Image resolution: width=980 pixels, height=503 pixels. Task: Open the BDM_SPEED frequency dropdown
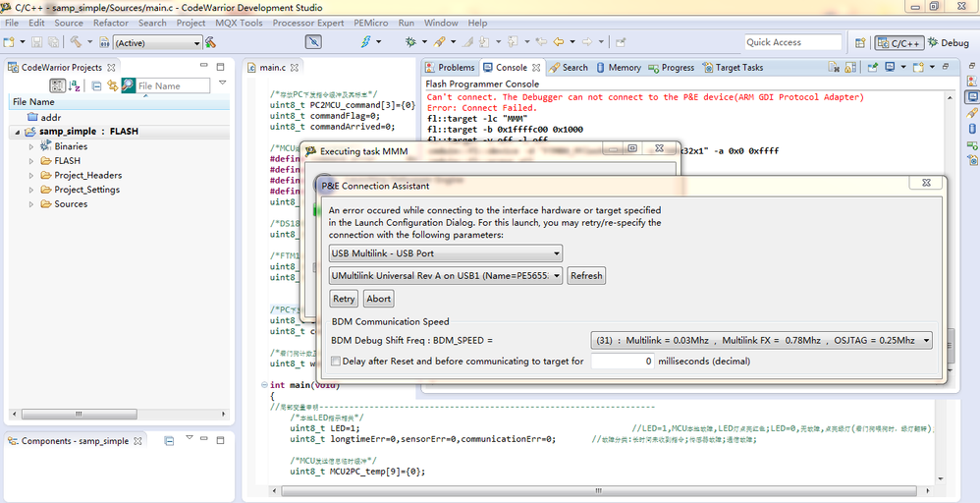[761, 340]
